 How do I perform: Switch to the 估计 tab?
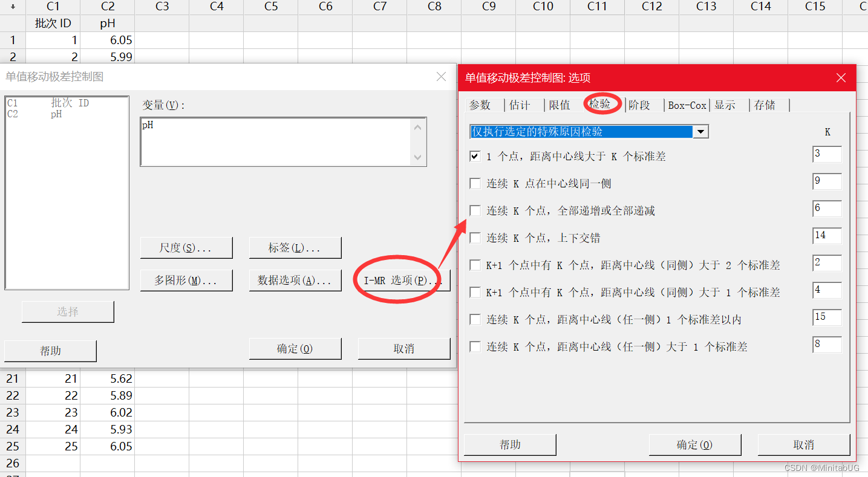tap(520, 105)
